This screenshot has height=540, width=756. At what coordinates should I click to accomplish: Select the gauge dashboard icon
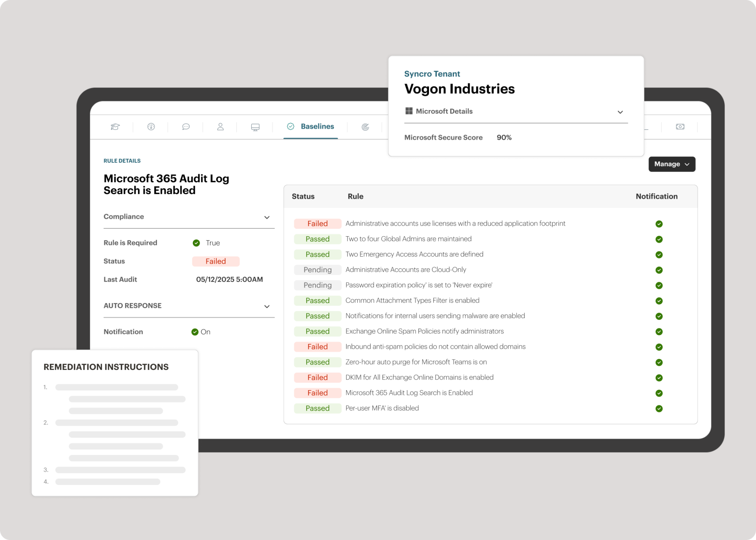pyautogui.click(x=150, y=127)
